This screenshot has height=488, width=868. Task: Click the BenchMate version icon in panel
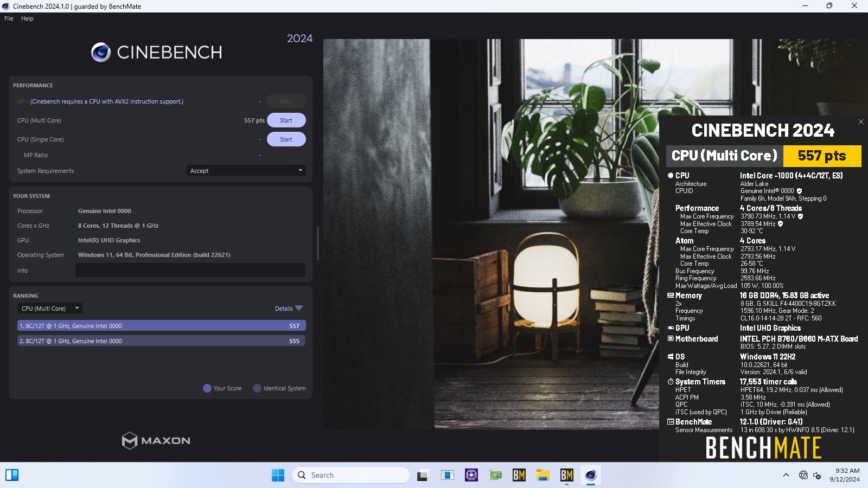[x=671, y=422]
